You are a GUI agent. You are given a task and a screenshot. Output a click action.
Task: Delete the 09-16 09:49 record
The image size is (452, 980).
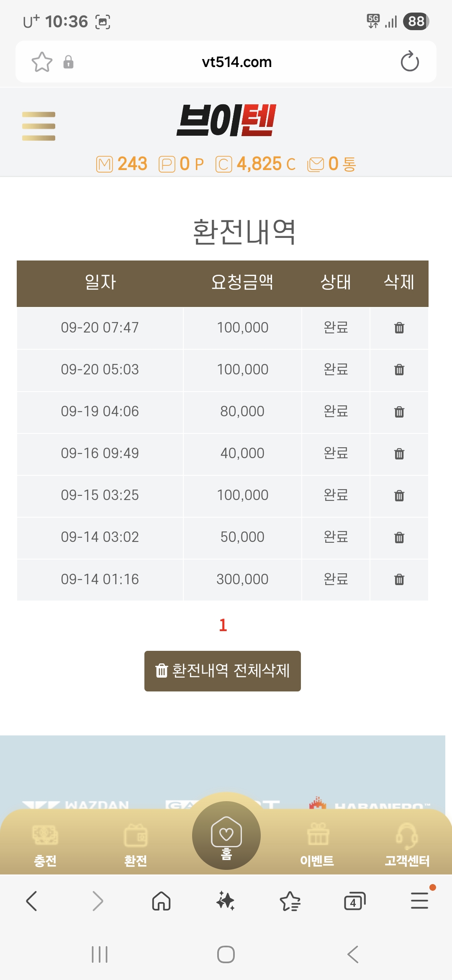[x=399, y=454]
